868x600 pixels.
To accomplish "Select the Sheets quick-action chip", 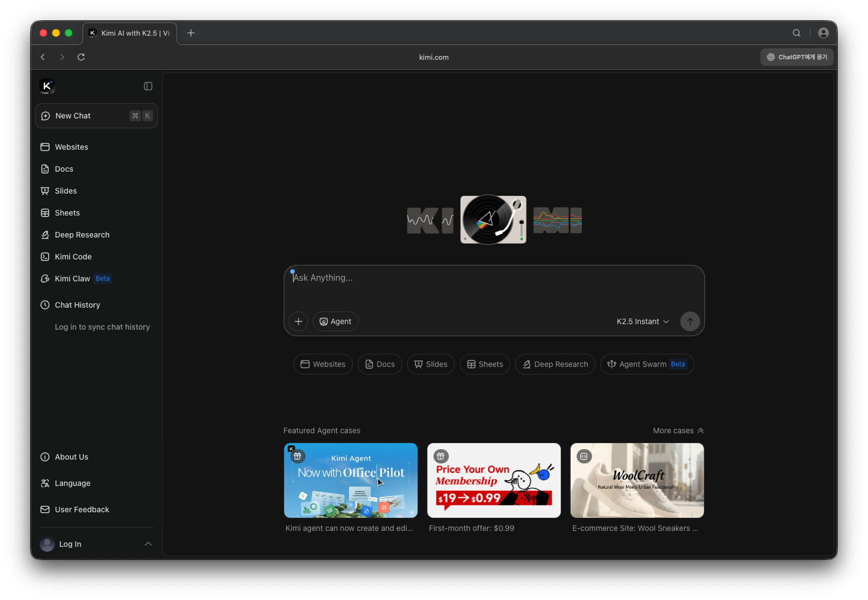I will (x=485, y=364).
